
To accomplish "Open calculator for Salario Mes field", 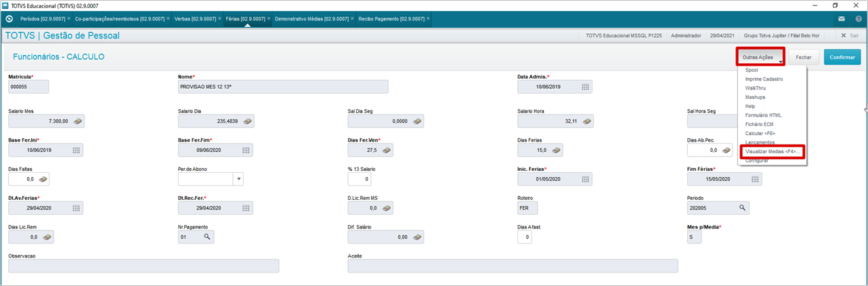I will [77, 121].
